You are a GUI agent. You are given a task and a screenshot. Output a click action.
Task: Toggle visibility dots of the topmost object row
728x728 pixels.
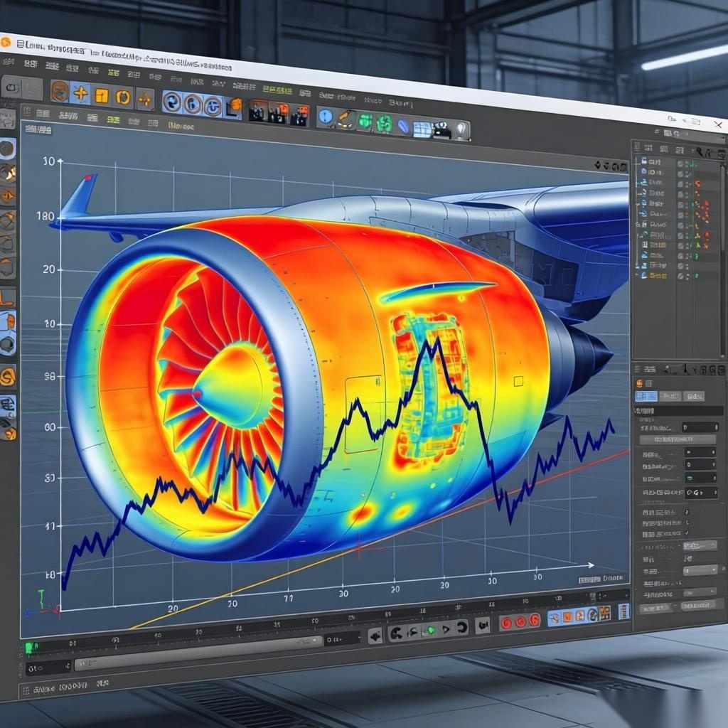pos(687,164)
